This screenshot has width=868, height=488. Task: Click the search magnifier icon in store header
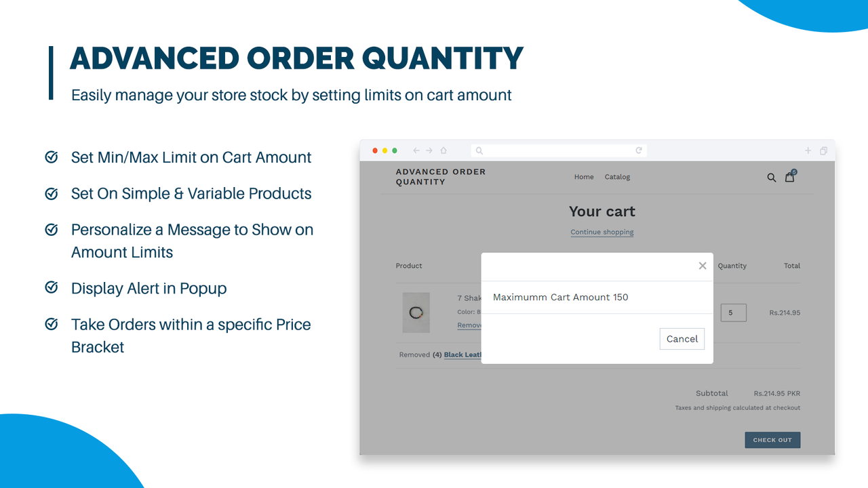pos(771,177)
